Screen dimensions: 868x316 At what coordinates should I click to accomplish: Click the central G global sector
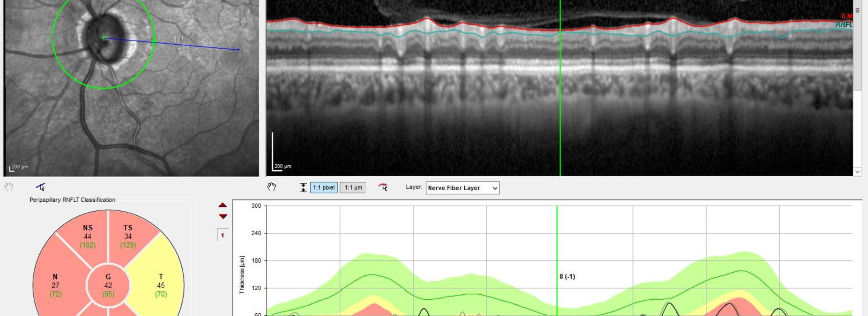click(x=108, y=285)
